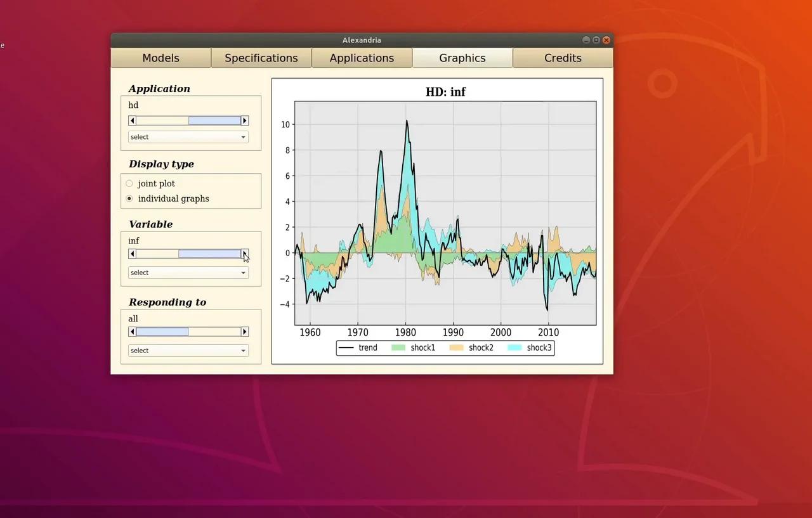
Task: Expand the Responding to select dropdown
Action: point(188,350)
